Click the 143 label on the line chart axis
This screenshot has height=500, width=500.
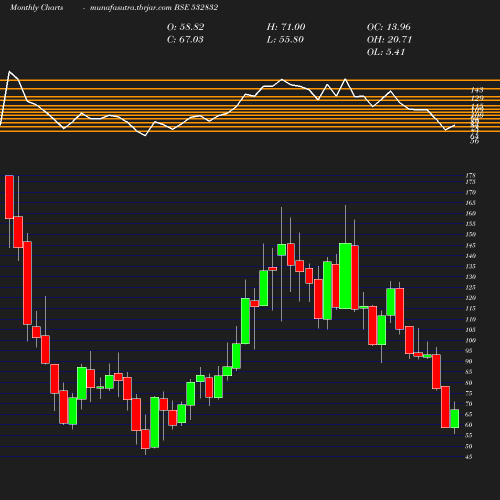pyautogui.click(x=477, y=90)
